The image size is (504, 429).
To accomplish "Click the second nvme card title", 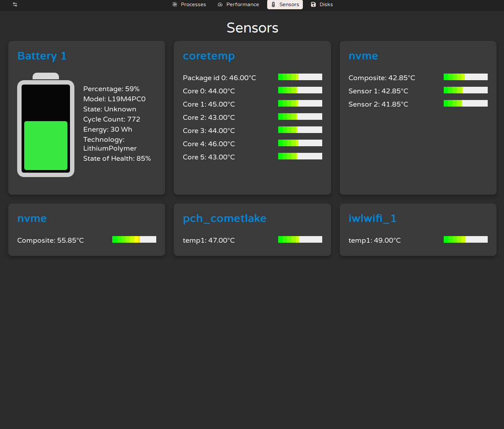I will [x=32, y=218].
